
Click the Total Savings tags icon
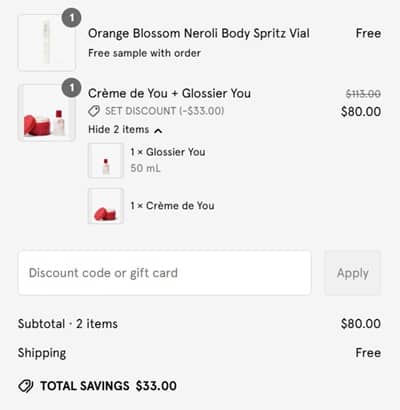point(26,386)
